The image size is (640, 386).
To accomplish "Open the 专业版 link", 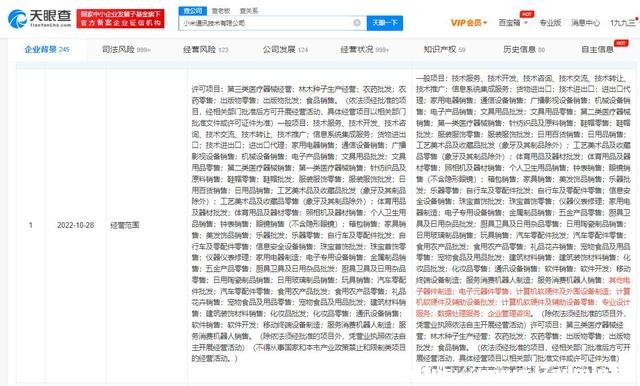I will point(550,23).
